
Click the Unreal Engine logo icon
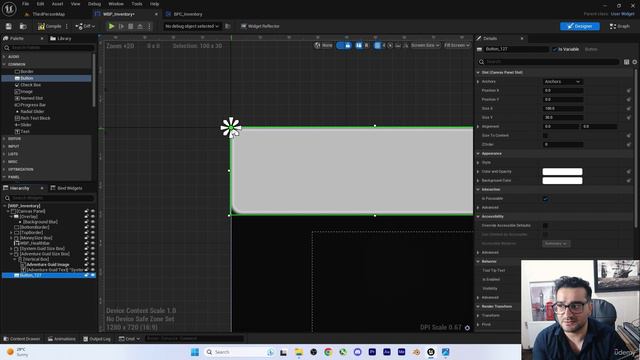[9, 9]
